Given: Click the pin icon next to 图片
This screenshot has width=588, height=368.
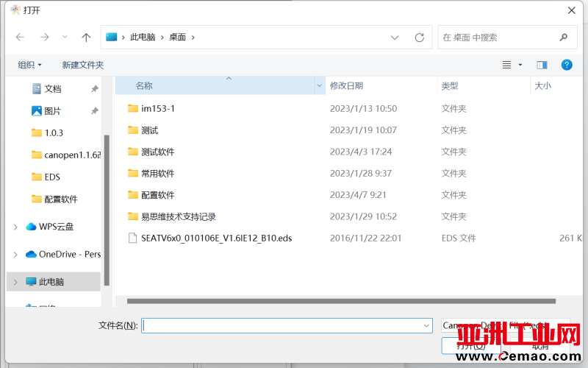Looking at the screenshot, I should pyautogui.click(x=95, y=111).
